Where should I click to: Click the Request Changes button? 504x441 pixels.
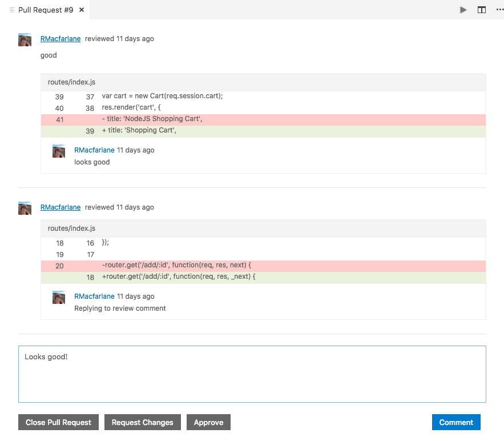click(142, 422)
